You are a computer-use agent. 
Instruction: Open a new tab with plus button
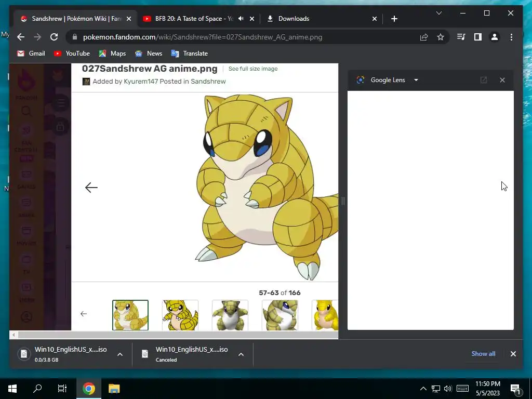pyautogui.click(x=394, y=19)
